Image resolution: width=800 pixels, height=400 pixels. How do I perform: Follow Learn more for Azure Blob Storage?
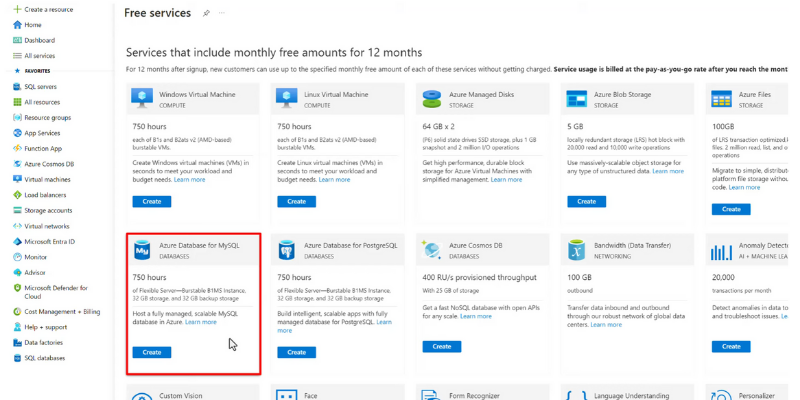[668, 171]
